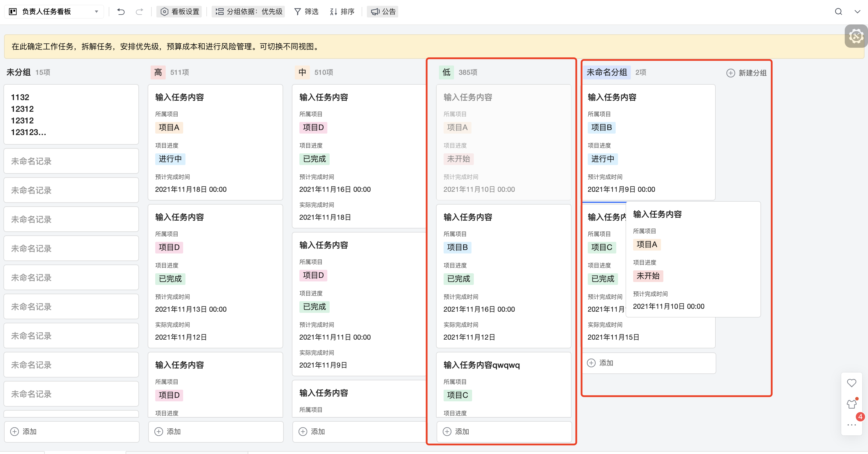Open the search magnifier icon

point(838,12)
